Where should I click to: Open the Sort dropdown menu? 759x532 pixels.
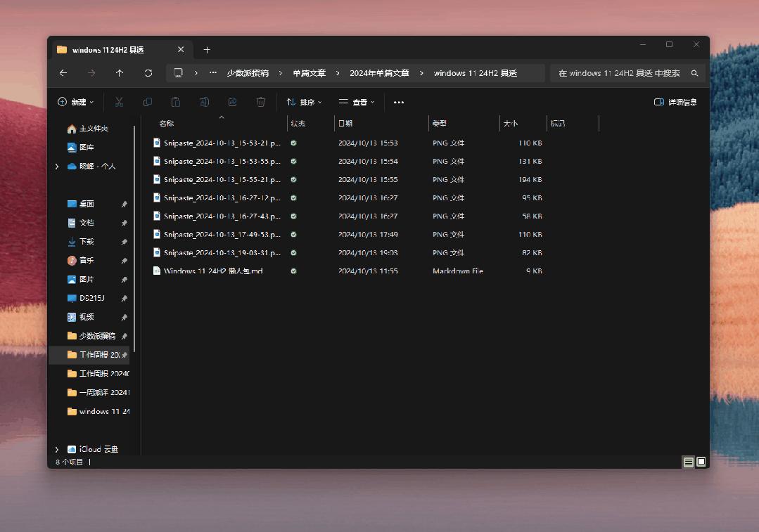[304, 102]
